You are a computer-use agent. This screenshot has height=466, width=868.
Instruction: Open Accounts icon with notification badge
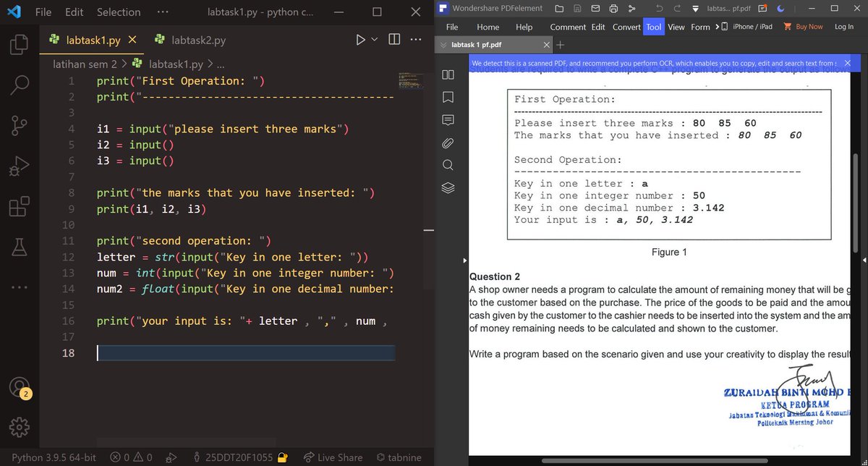pos(19,387)
